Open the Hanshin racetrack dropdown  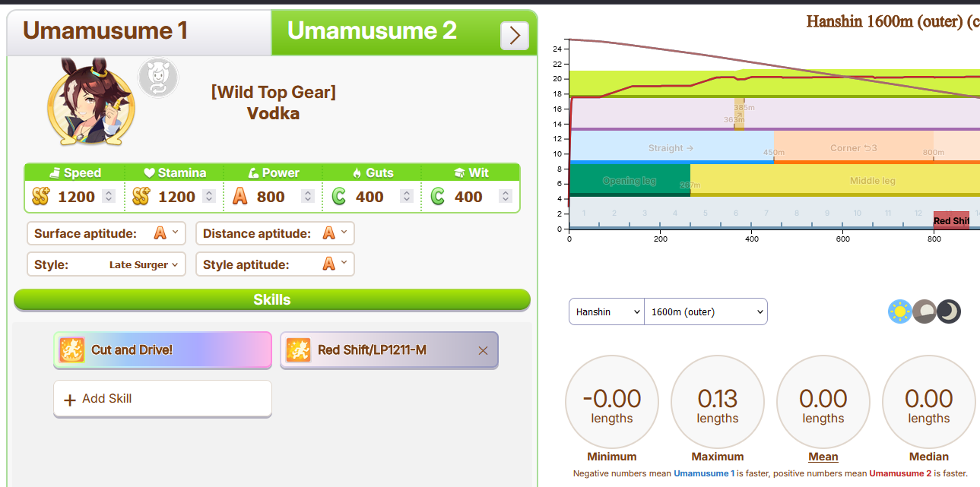[x=607, y=311]
